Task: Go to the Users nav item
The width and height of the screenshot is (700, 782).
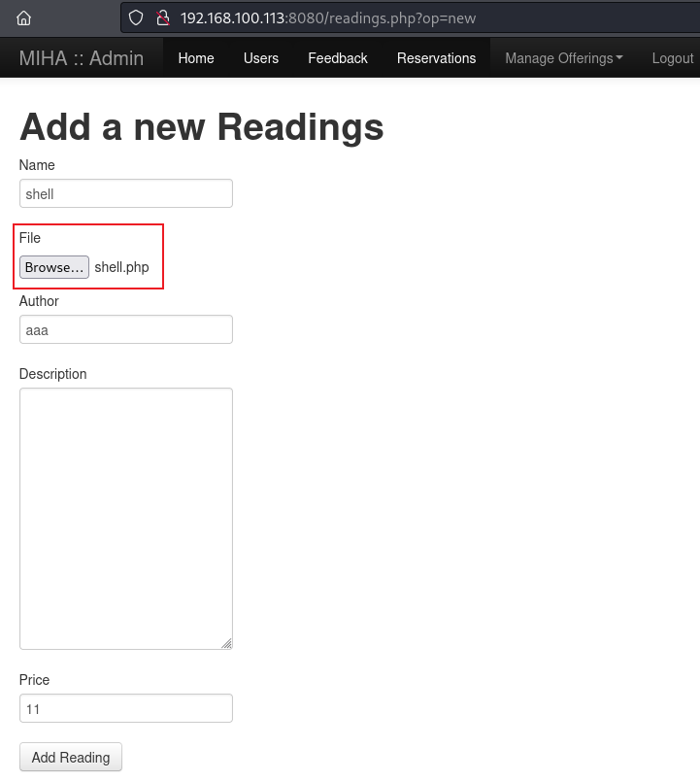Action: pyautogui.click(x=261, y=58)
